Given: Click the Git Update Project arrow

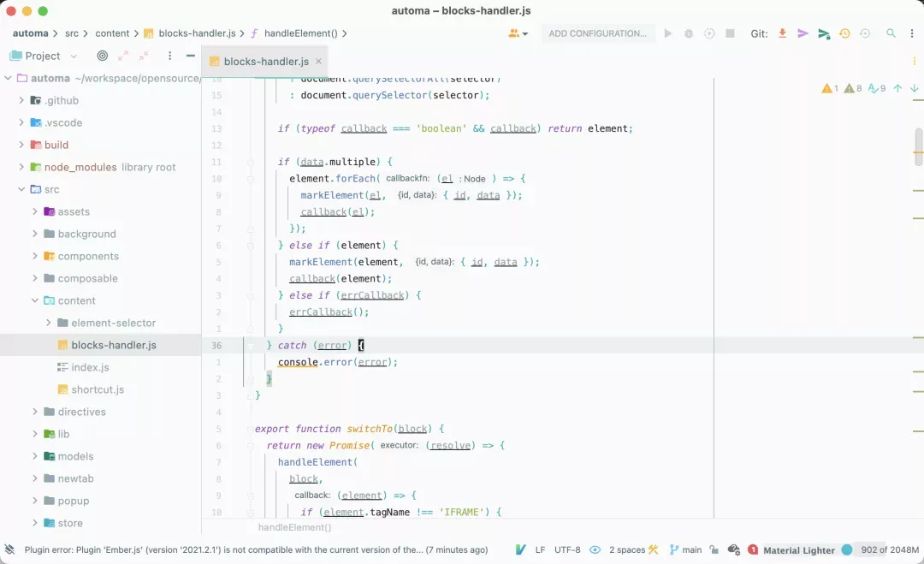Looking at the screenshot, I should pyautogui.click(x=782, y=33).
